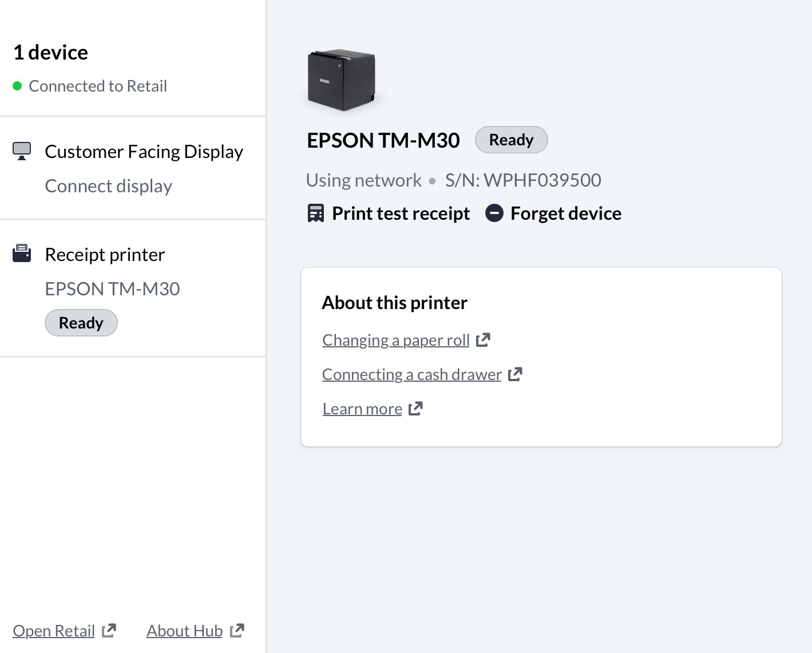Viewport: 812px width, 653px height.
Task: Open Retail from the sidebar footer
Action: pos(54,631)
